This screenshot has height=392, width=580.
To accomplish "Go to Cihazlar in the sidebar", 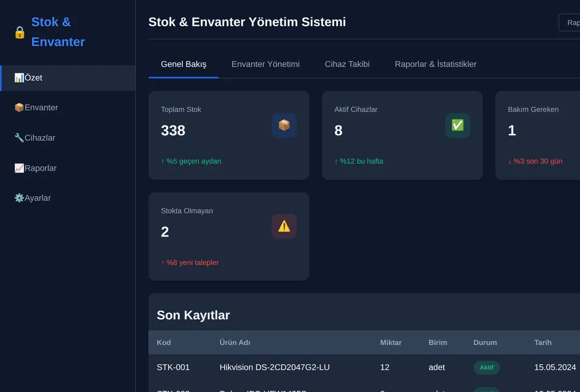I will 68,138.
